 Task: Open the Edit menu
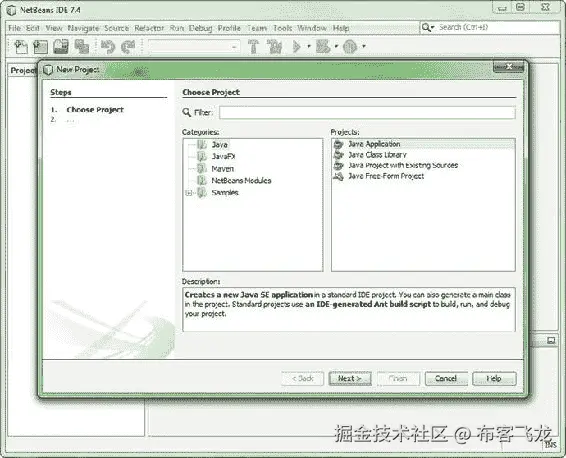(32, 28)
